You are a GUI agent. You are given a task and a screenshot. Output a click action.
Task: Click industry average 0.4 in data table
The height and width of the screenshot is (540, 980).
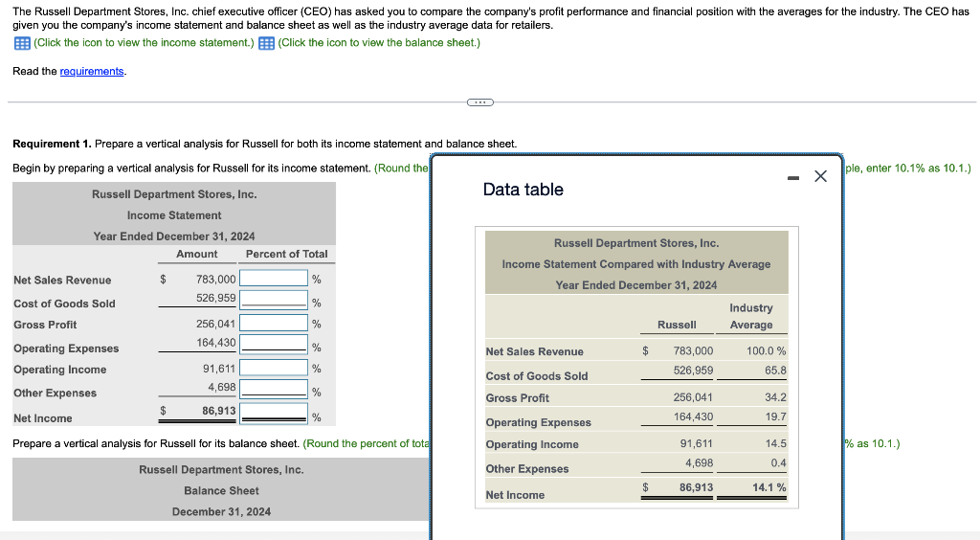pos(779,462)
